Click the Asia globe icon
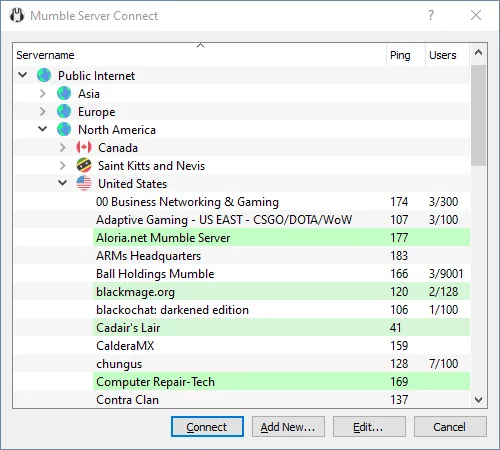The height and width of the screenshot is (450, 500). coord(64,93)
